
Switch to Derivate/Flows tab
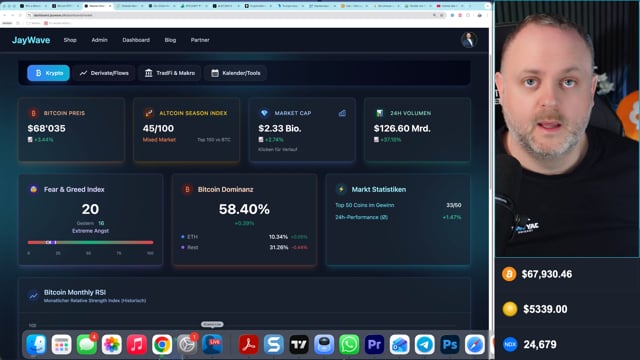coord(104,73)
